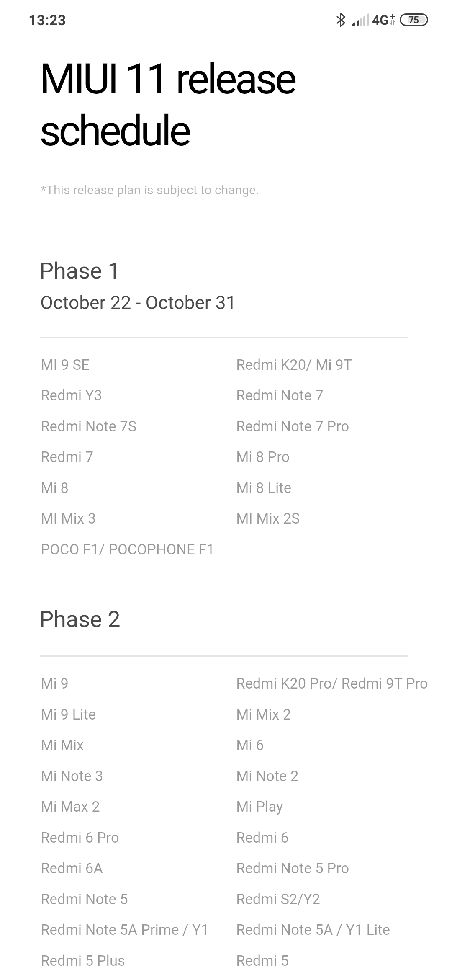Select the Mi 9 Lite entry
Image resolution: width=452 pixels, height=980 pixels.
click(x=68, y=714)
